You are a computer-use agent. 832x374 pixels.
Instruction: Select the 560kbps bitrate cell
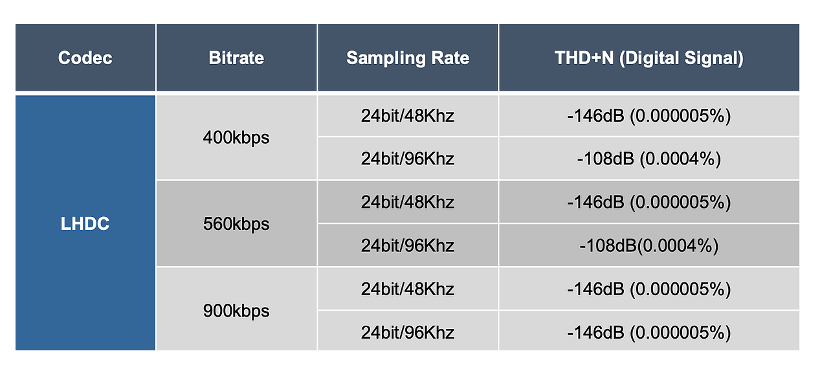click(x=237, y=224)
